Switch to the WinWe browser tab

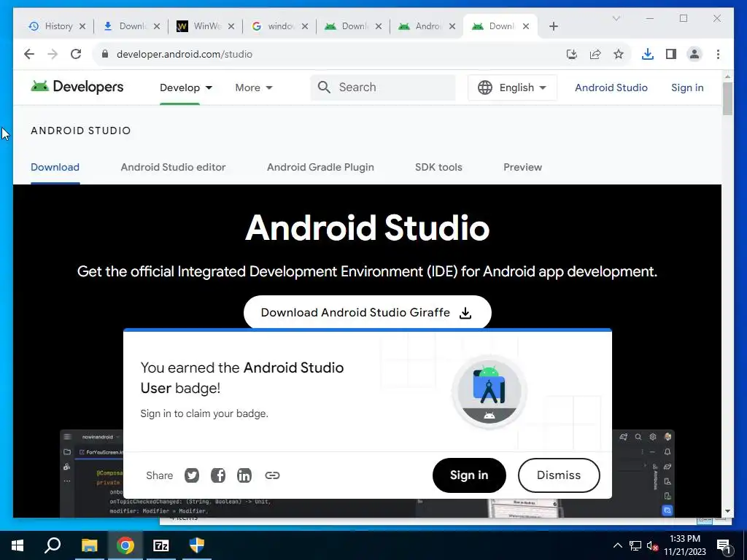(x=198, y=26)
